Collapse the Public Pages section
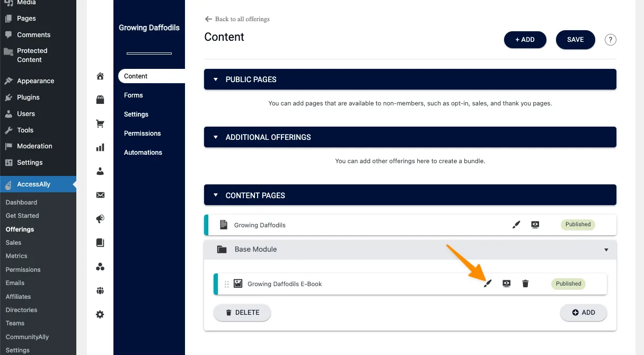This screenshot has width=644, height=355. pos(216,79)
